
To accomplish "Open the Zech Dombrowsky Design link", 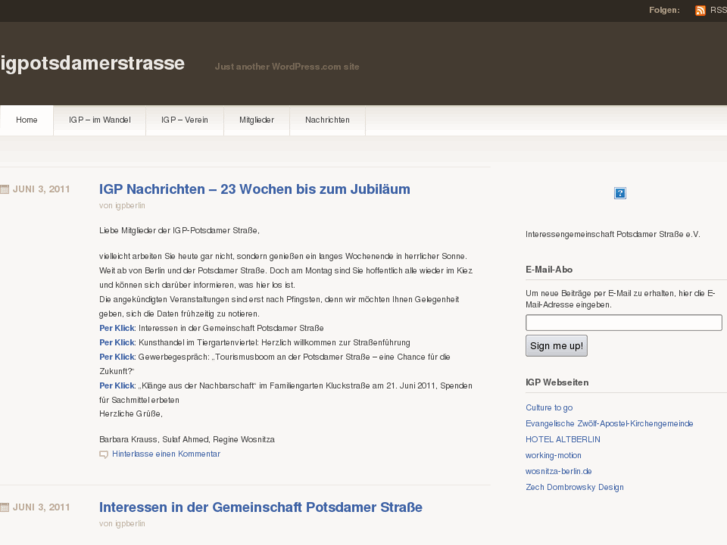I will coord(574,487).
